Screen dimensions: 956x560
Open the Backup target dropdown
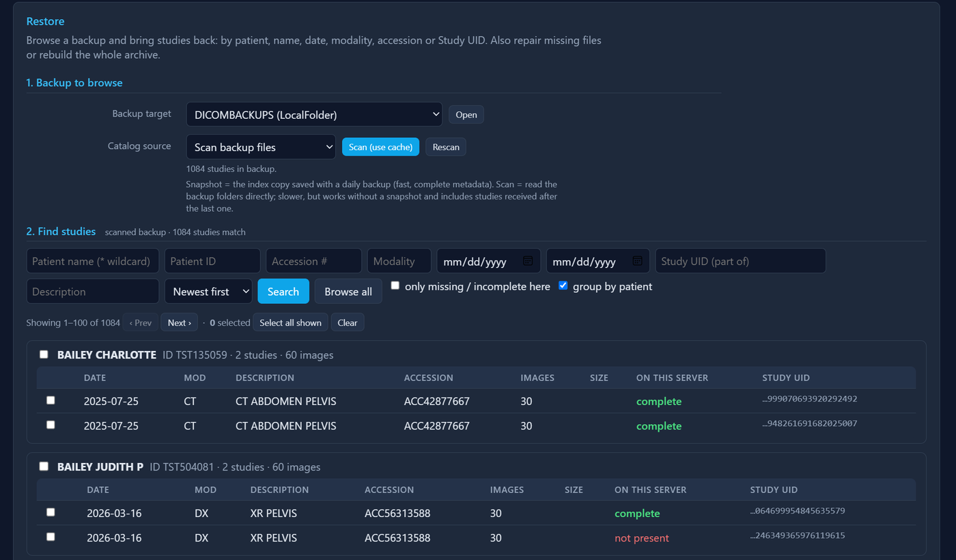pyautogui.click(x=314, y=115)
